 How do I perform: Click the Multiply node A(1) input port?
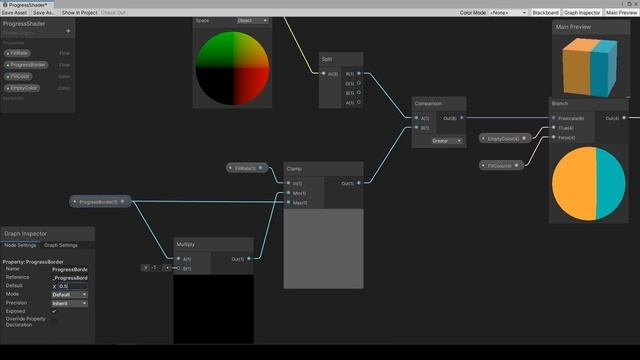pos(178,259)
